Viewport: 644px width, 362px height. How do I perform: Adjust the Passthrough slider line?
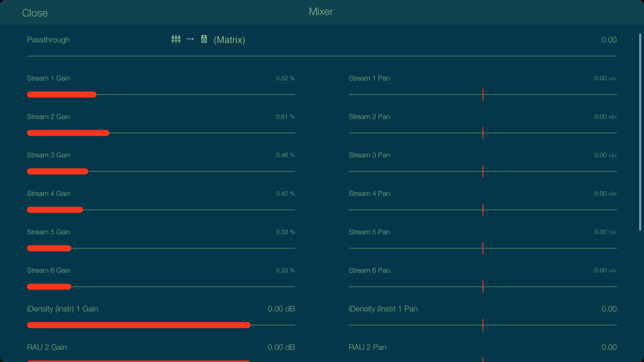click(x=321, y=56)
